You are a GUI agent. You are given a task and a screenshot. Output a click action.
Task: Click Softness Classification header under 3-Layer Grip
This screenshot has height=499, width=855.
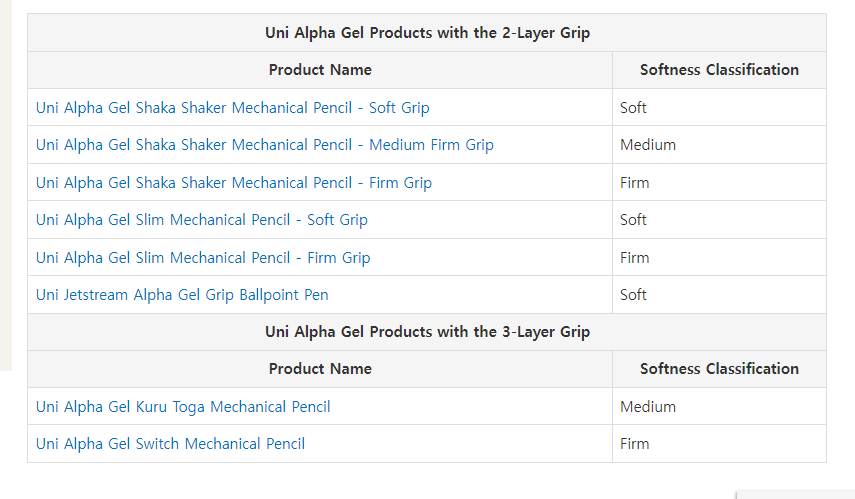tap(719, 369)
